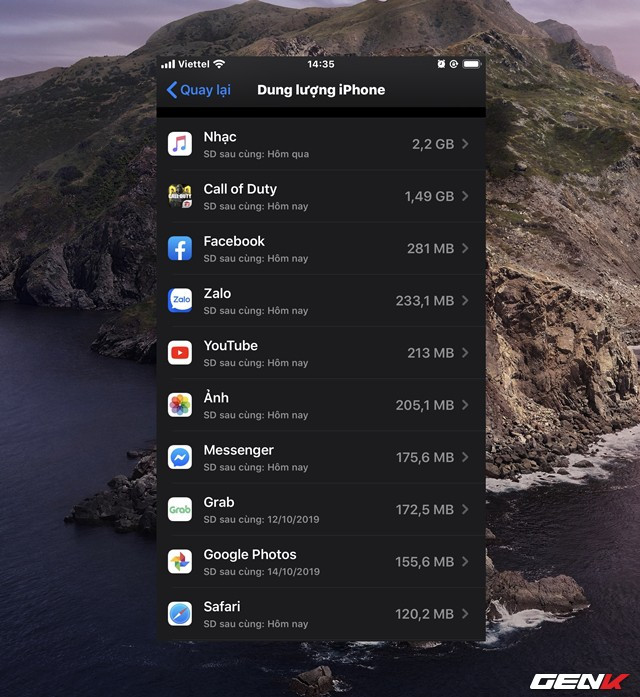Click the 233,1 MB size value
640x697 pixels.
(425, 301)
